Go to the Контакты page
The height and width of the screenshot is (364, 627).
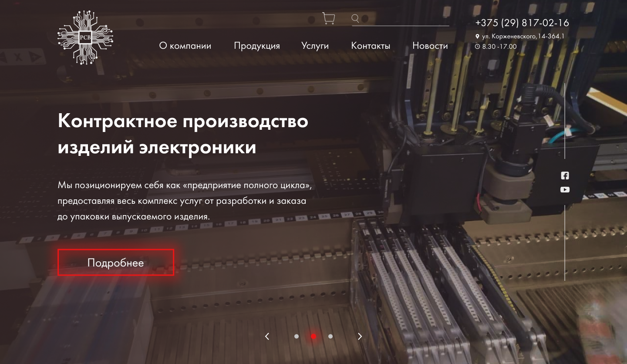point(371,46)
